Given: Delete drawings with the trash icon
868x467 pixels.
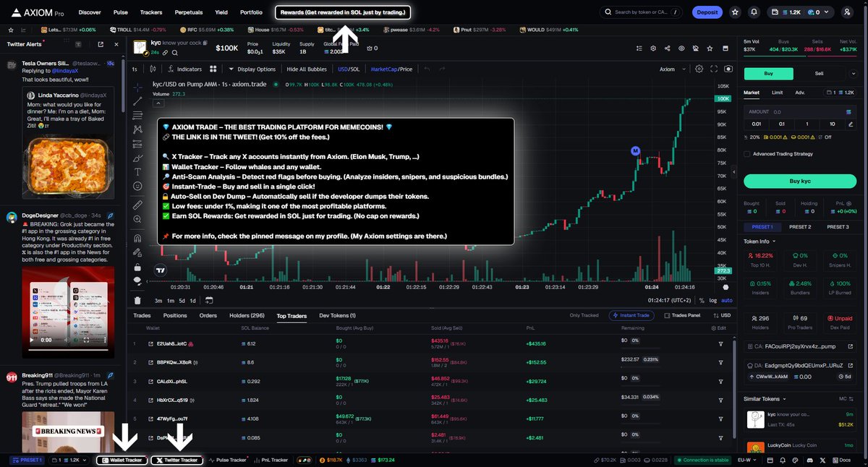Looking at the screenshot, I should (x=137, y=300).
